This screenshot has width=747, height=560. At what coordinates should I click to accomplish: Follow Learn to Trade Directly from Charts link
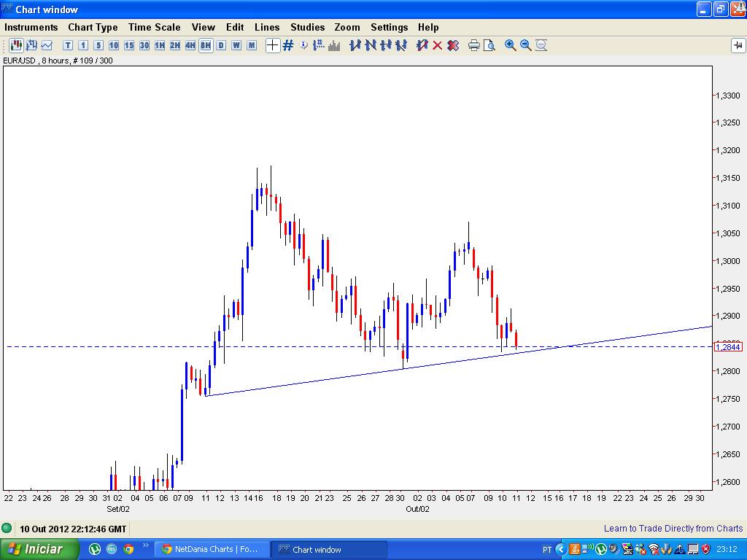[x=673, y=529]
